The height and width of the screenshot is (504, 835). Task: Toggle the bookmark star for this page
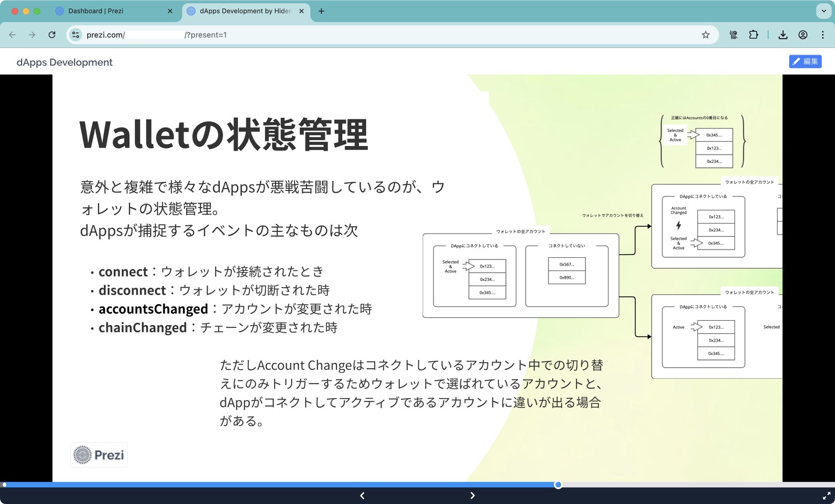[x=705, y=34]
